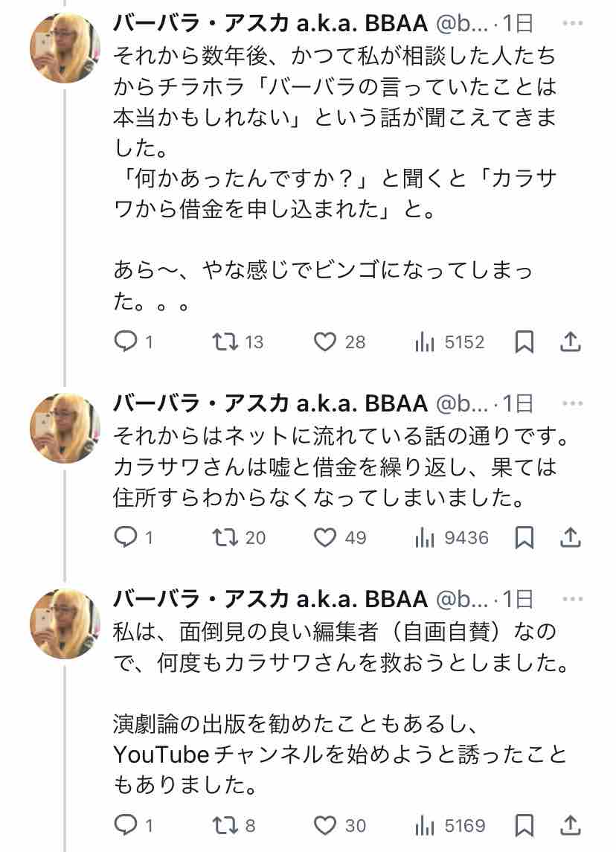Like the tweet with 28 likes
This screenshot has height=852, width=616.
(324, 342)
